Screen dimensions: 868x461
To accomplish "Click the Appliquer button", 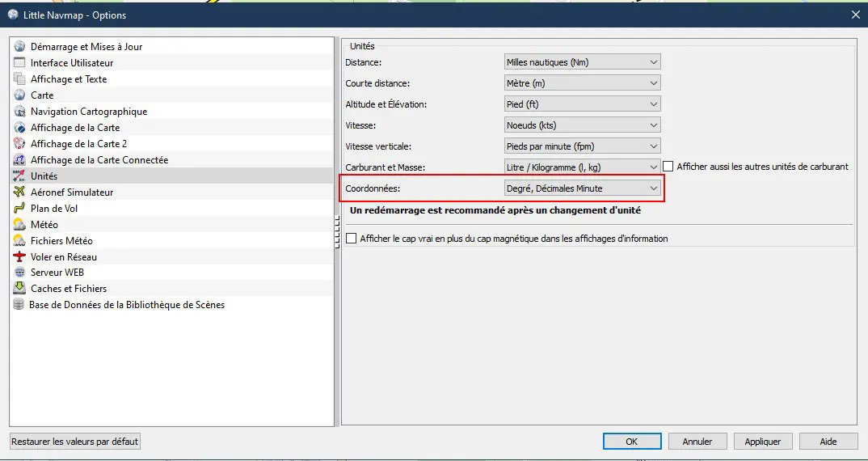I will click(x=763, y=442).
